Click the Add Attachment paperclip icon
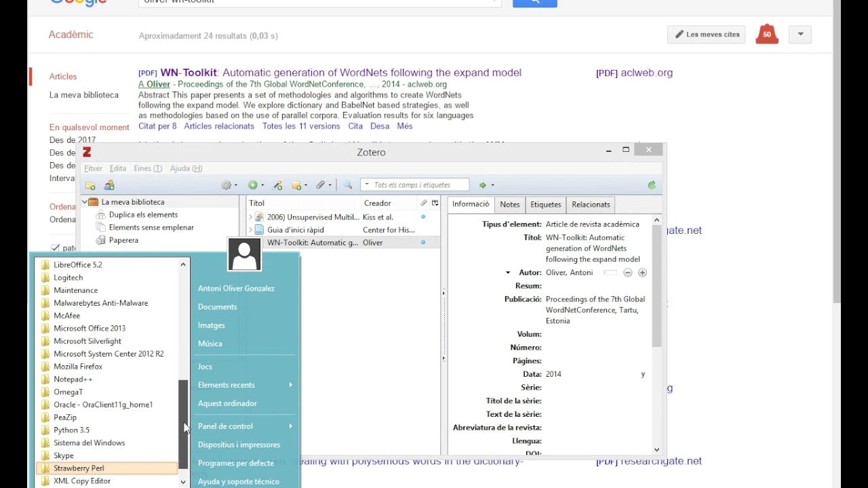Viewport: 868px width, 488px height. 323,185
